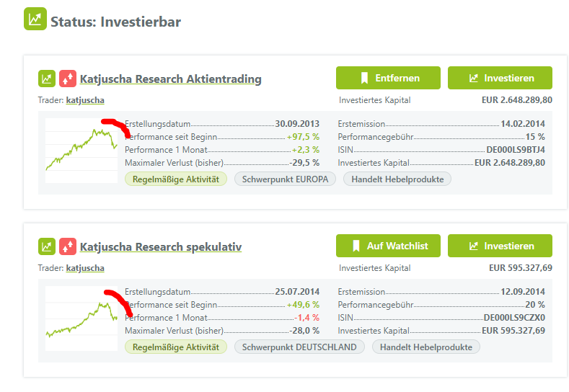Open performance chart thumbnail of Aktientrading

coord(81,150)
